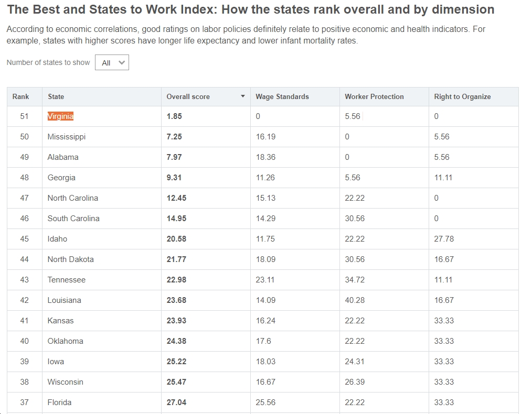Open the Number of states dropdown
The image size is (532, 414).
(112, 63)
